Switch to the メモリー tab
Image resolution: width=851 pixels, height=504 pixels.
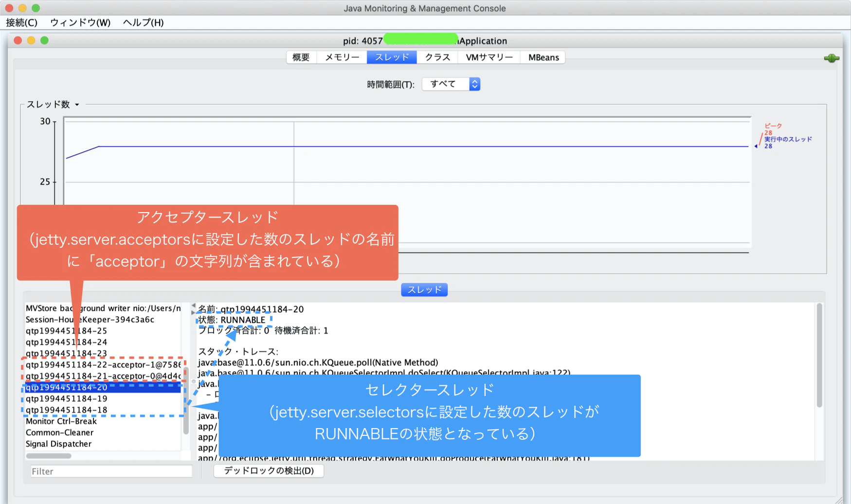click(342, 57)
